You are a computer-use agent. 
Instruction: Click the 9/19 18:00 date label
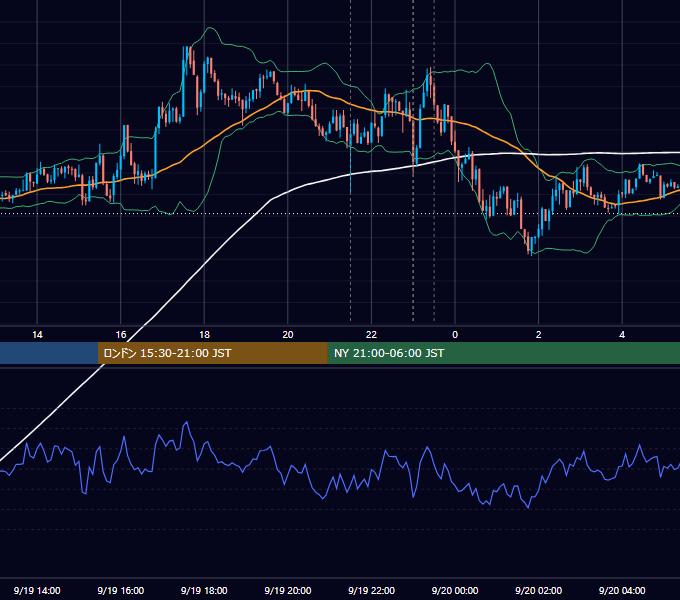(x=204, y=590)
